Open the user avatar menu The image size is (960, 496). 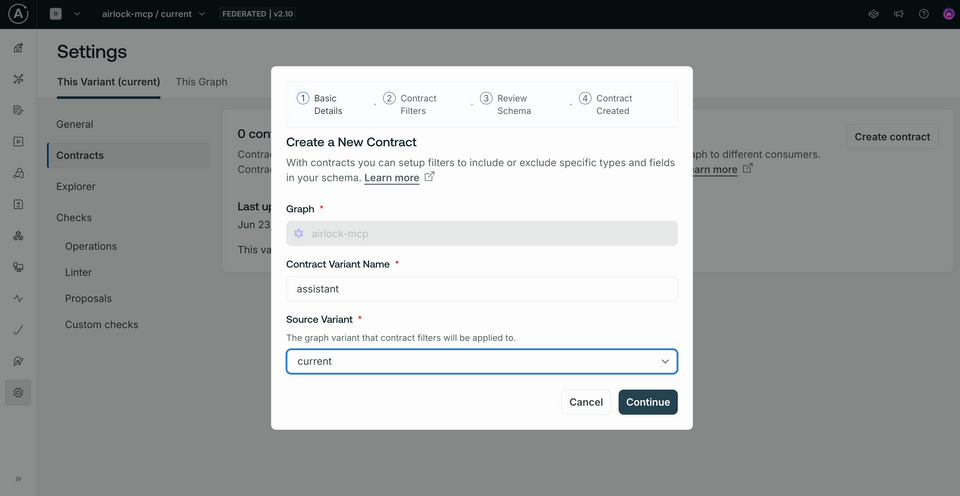(x=948, y=14)
